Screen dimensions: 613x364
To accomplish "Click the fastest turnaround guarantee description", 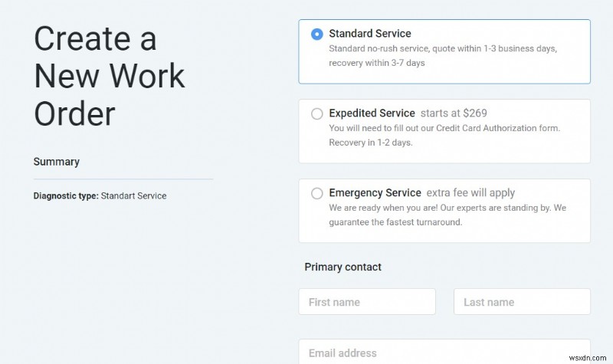I will [447, 215].
